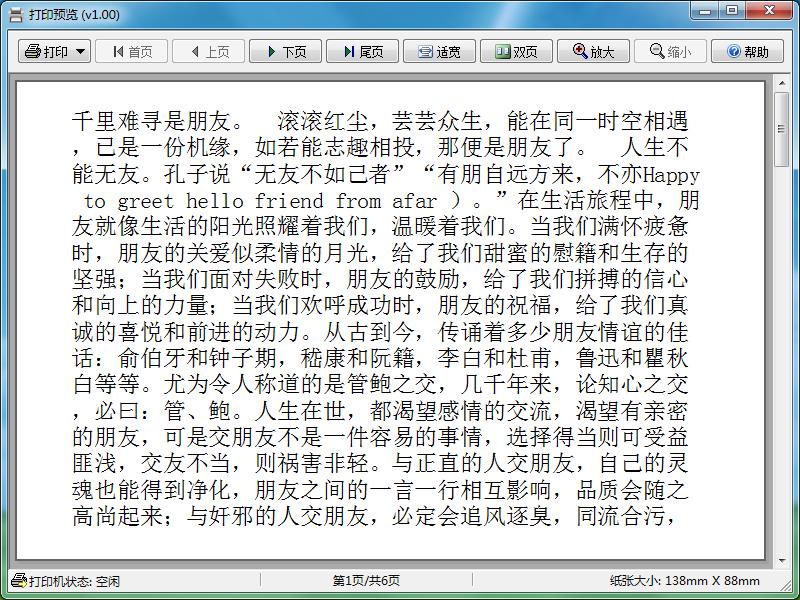Zoom in with the 放大 magnifier
The image size is (800, 600).
(x=593, y=52)
